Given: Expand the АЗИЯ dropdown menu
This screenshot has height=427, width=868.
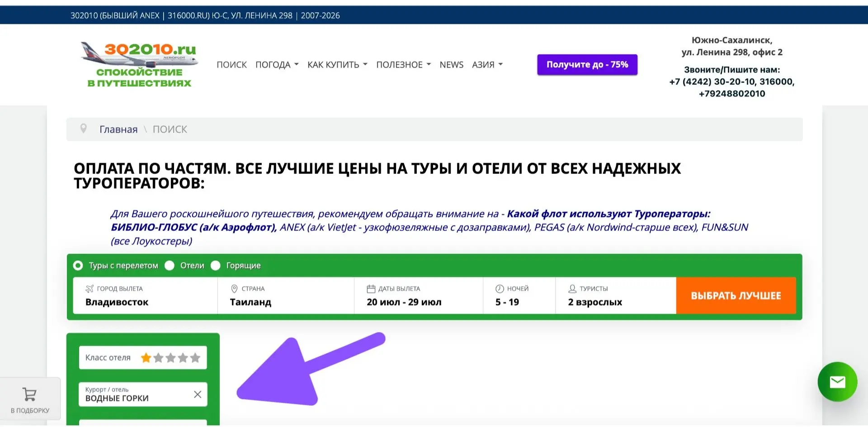Looking at the screenshot, I should coord(487,65).
